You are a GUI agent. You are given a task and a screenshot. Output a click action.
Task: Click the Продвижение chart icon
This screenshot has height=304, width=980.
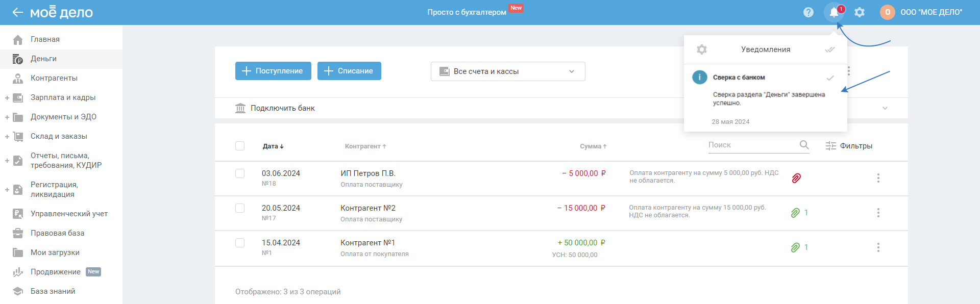pos(18,272)
